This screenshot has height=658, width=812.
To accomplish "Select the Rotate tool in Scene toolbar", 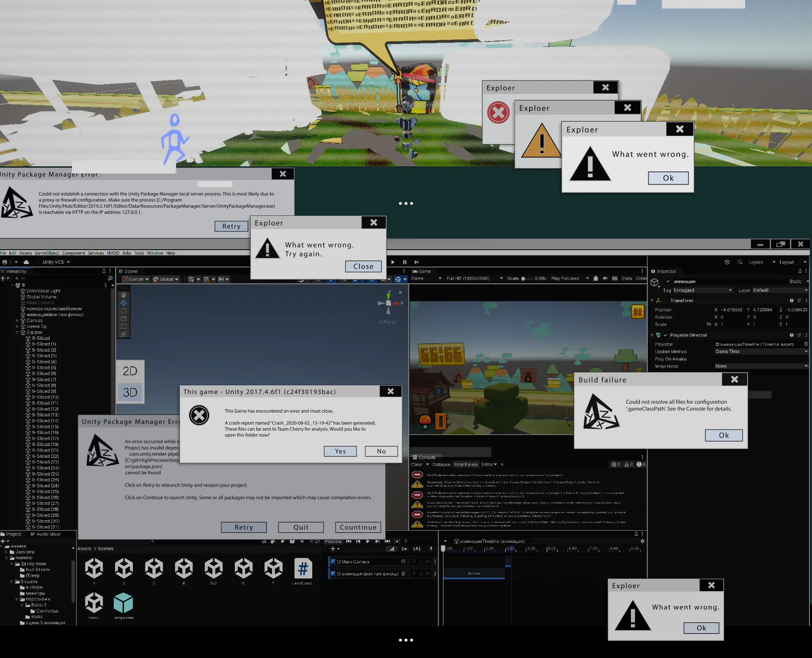I will [x=124, y=311].
